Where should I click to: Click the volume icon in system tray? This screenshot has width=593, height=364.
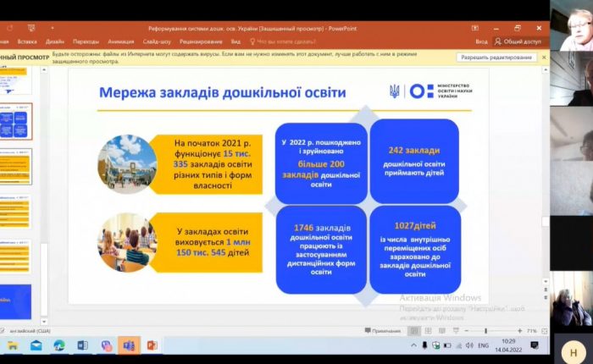click(x=470, y=345)
